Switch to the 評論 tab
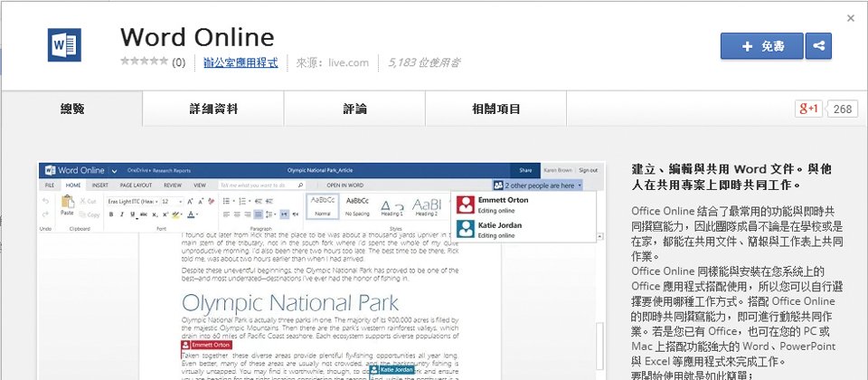This screenshot has height=380, width=868. [x=354, y=109]
